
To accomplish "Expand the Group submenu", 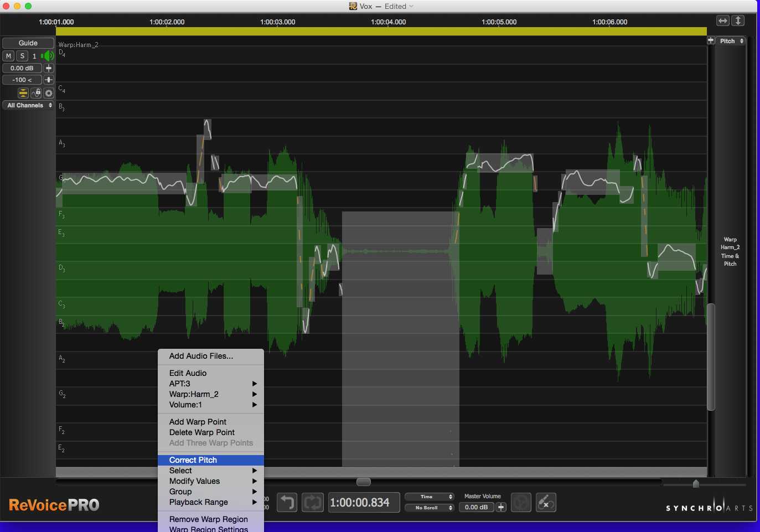I will pyautogui.click(x=211, y=492).
